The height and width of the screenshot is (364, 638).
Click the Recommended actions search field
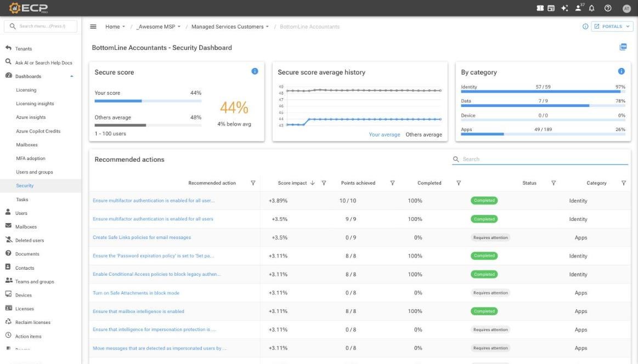click(x=540, y=159)
